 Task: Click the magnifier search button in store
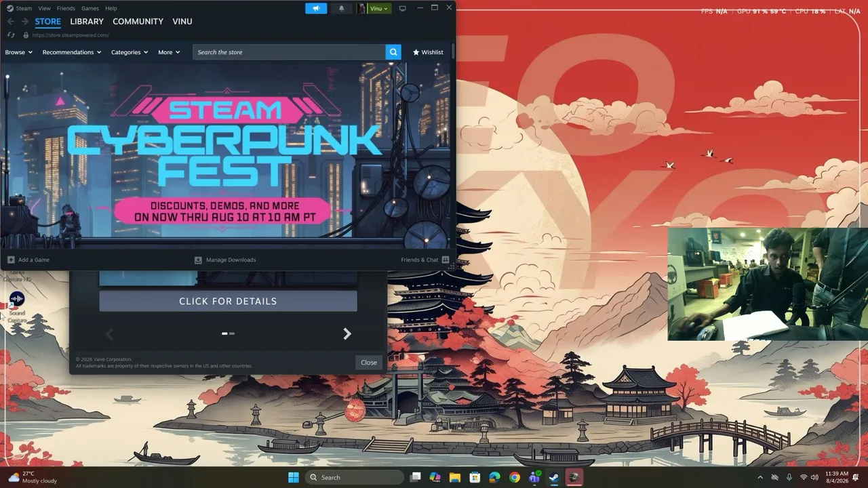tap(393, 52)
